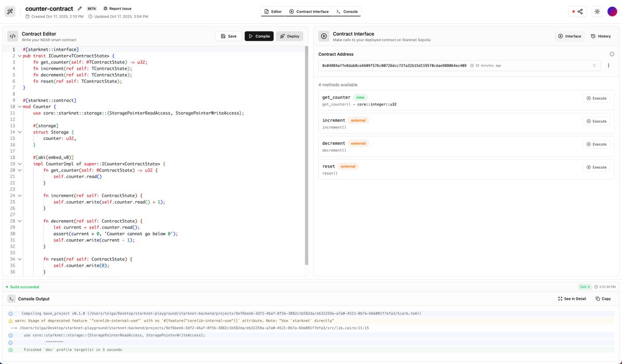This screenshot has height=364, width=622.
Task: Open the History view
Action: [x=601, y=36]
